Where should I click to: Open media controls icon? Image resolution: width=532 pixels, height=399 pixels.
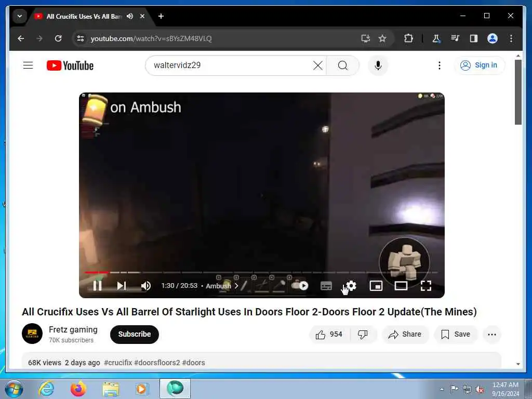(x=455, y=38)
